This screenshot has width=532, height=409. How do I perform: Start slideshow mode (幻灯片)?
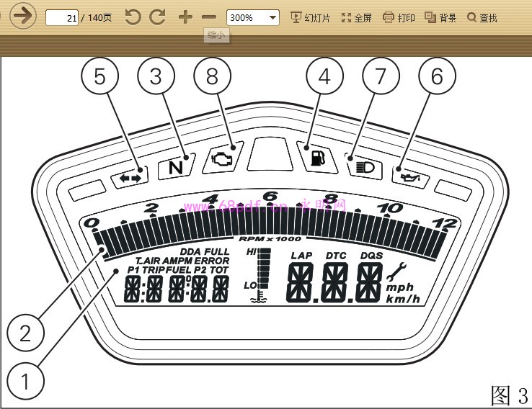point(310,17)
